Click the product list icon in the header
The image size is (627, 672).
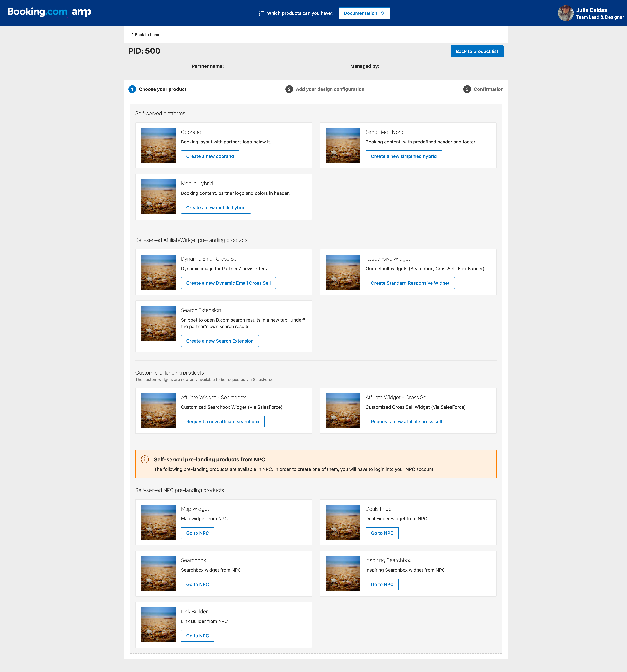pyautogui.click(x=261, y=13)
